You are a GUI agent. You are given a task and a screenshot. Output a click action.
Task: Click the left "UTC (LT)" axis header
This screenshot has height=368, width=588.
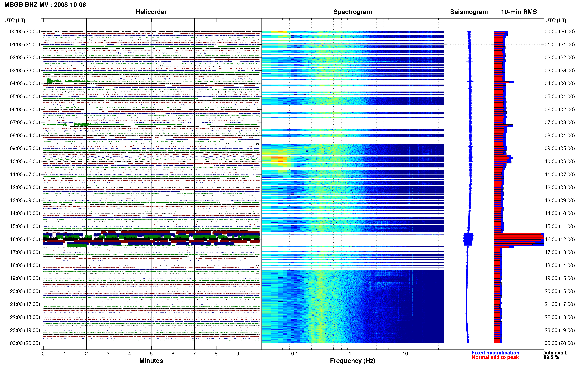[15, 20]
